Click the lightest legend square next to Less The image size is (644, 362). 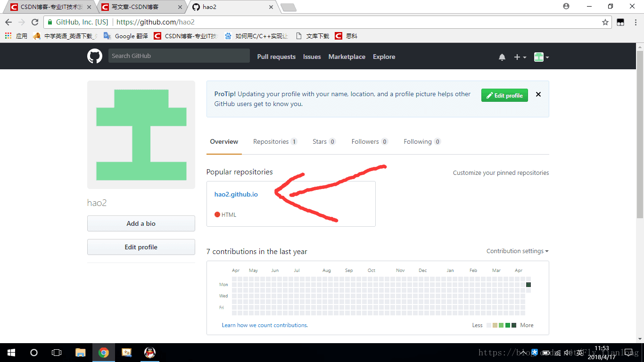[x=489, y=325]
